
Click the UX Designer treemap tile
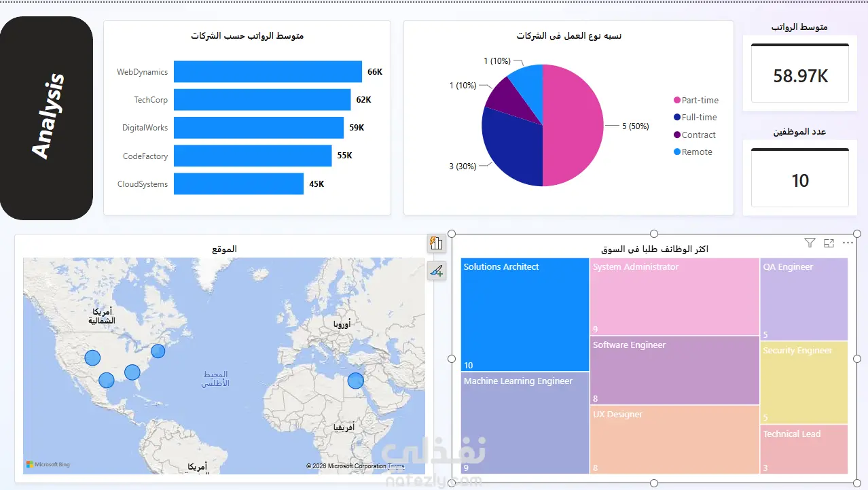tap(674, 440)
